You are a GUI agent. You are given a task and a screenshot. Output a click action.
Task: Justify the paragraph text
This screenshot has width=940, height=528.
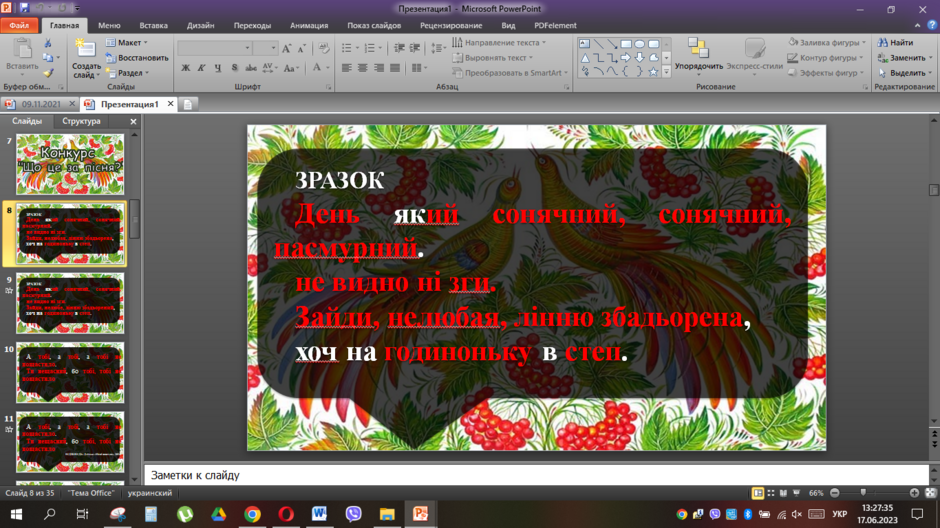pyautogui.click(x=395, y=68)
